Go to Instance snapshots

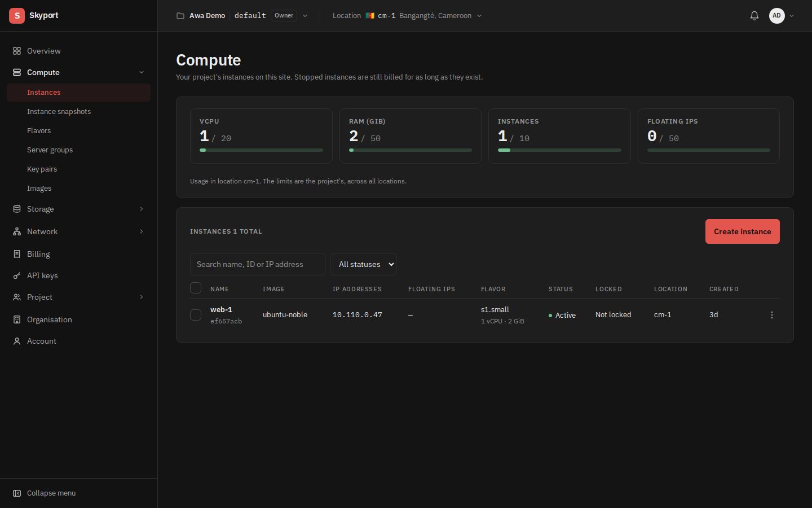click(x=78, y=112)
